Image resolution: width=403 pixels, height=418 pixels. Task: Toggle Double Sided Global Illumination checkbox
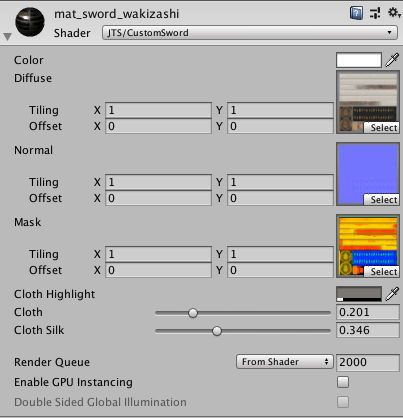pyautogui.click(x=343, y=402)
